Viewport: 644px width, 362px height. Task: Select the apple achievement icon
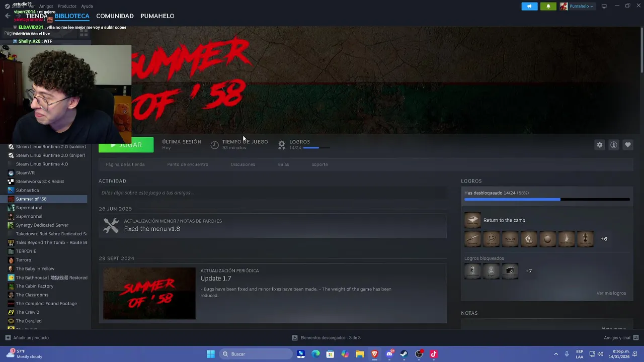547,239
